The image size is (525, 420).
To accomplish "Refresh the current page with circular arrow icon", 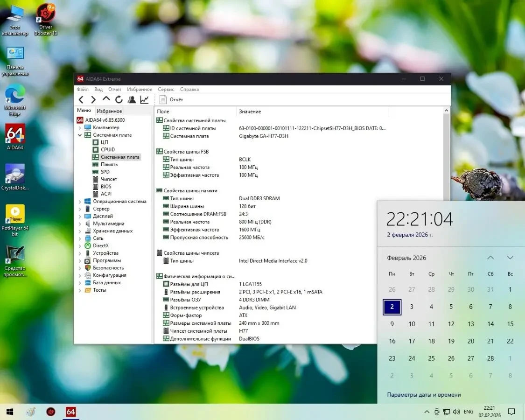I will (x=118, y=99).
